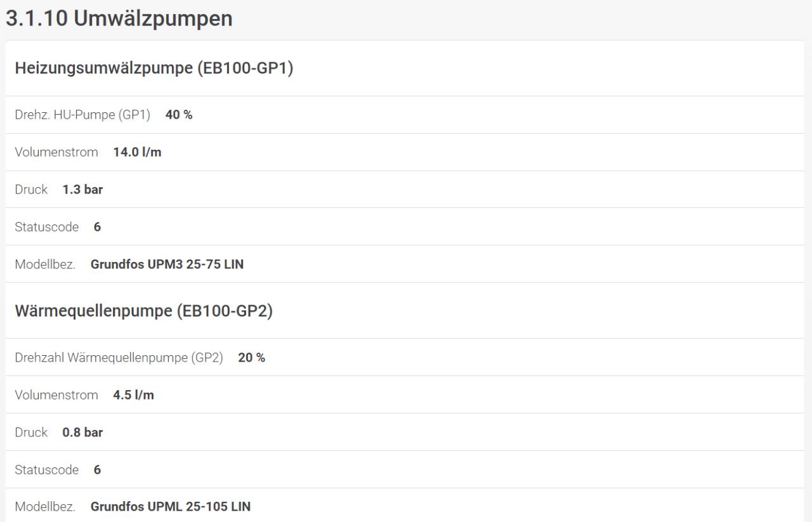Click the 1.3 bar Druck value
The image size is (812, 522).
pos(82,190)
